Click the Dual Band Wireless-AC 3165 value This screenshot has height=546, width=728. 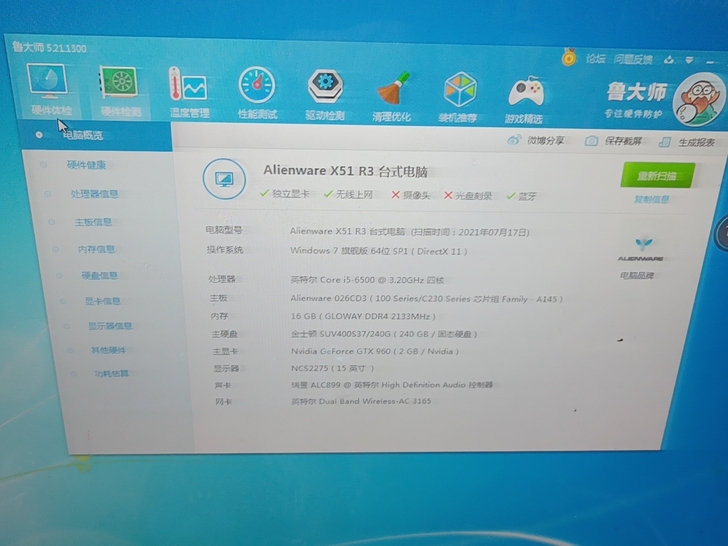[361, 401]
